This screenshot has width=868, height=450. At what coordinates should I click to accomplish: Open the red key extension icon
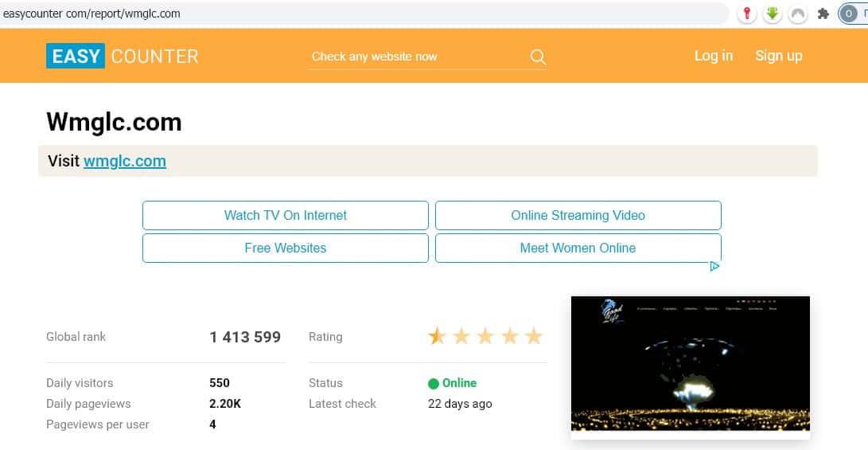pos(746,14)
